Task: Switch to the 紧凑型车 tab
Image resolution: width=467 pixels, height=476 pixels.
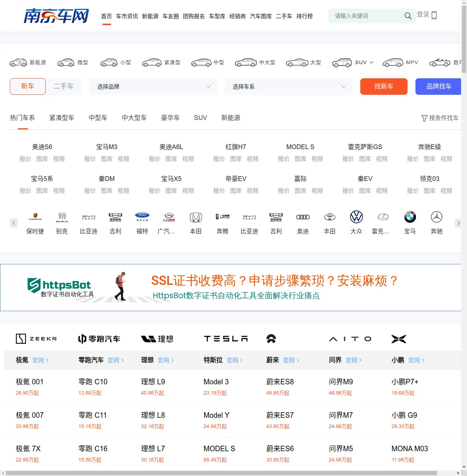Action: [62, 118]
